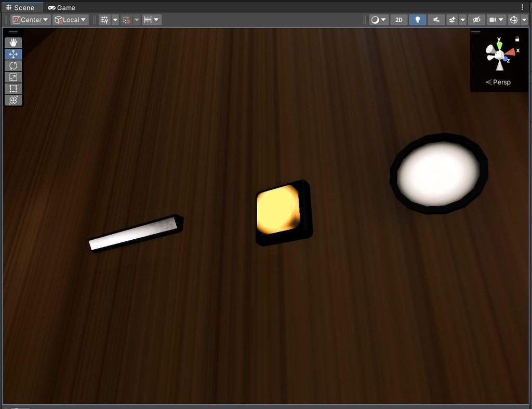Viewport: 532px width, 409px height.
Task: Toggle 2D view mode
Action: [x=399, y=20]
